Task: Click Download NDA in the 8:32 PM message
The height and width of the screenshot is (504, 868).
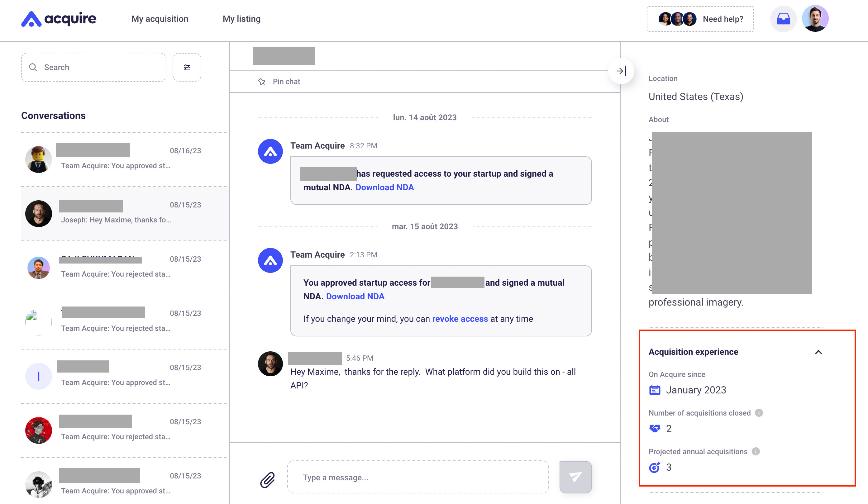Action: [384, 187]
